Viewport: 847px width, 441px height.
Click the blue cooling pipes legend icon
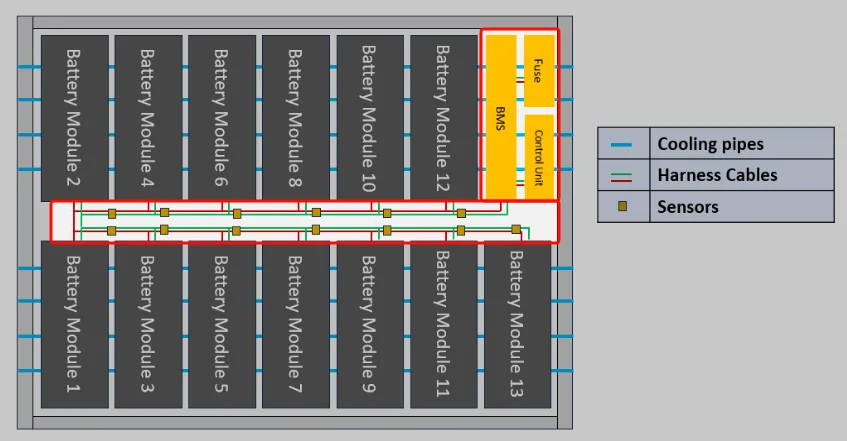coord(621,144)
